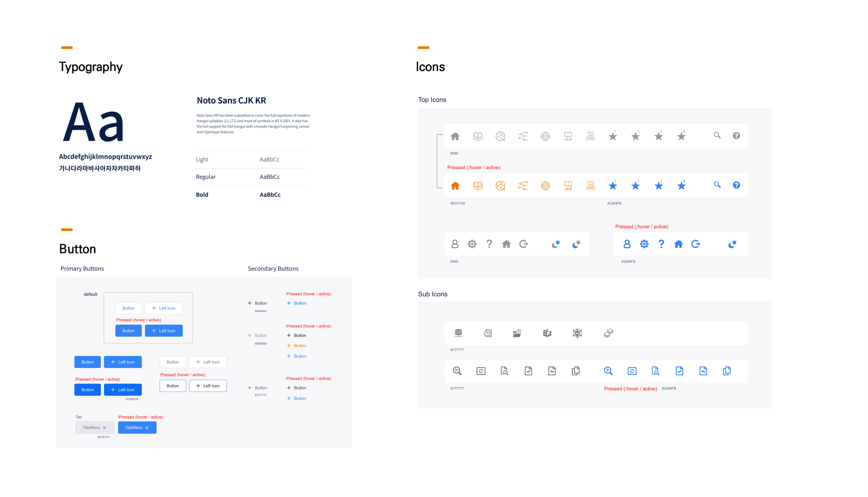Image resolution: width=868 pixels, height=497 pixels.
Task: Click the #999999 gray disabled secondary Button
Action: click(257, 336)
